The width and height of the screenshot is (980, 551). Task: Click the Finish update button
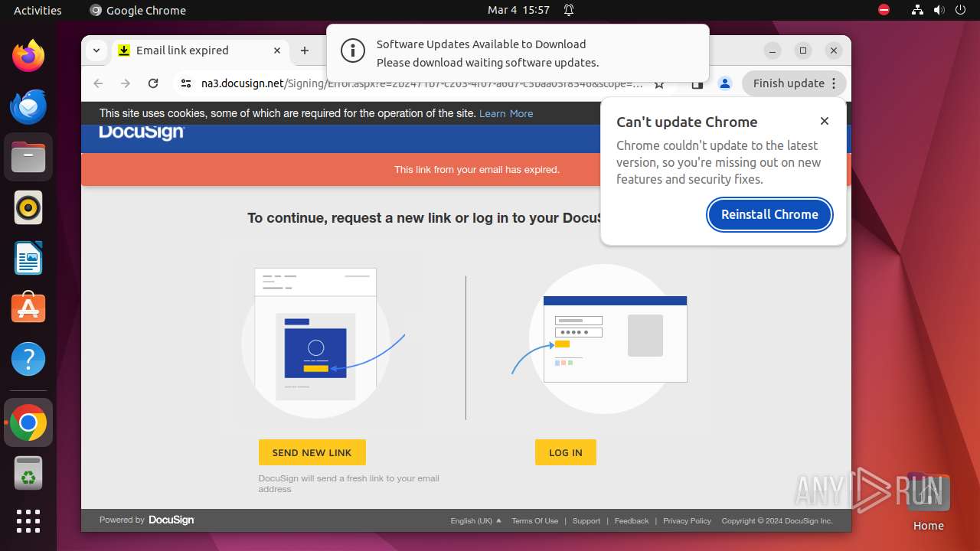pos(794,83)
